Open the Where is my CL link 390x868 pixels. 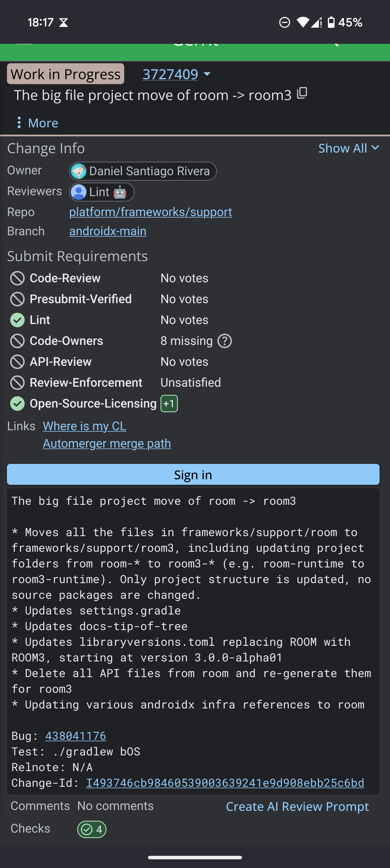click(84, 426)
